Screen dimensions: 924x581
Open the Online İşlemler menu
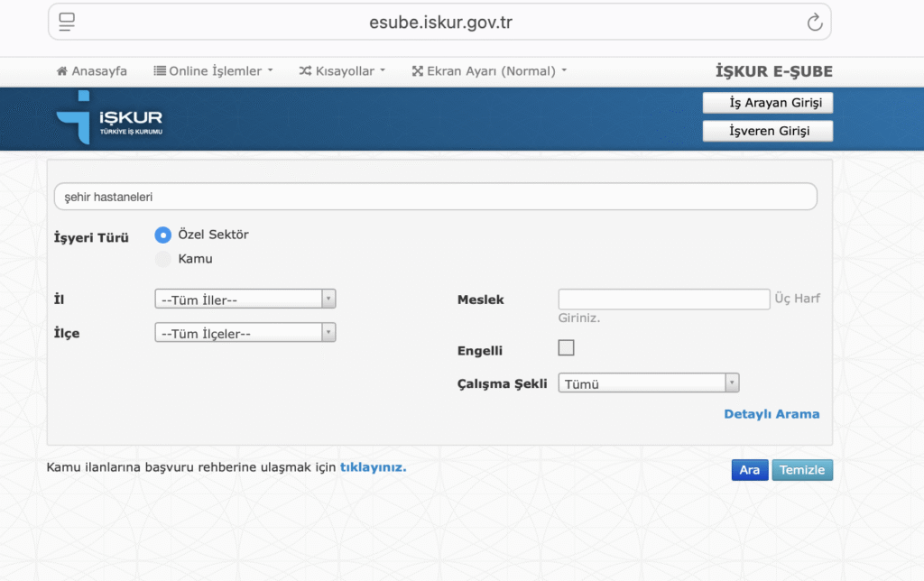213,71
